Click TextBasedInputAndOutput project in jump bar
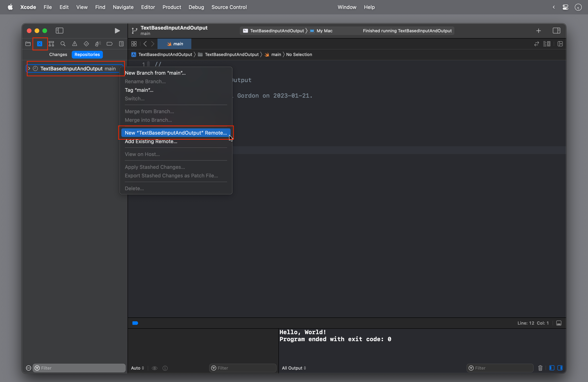 [162, 54]
